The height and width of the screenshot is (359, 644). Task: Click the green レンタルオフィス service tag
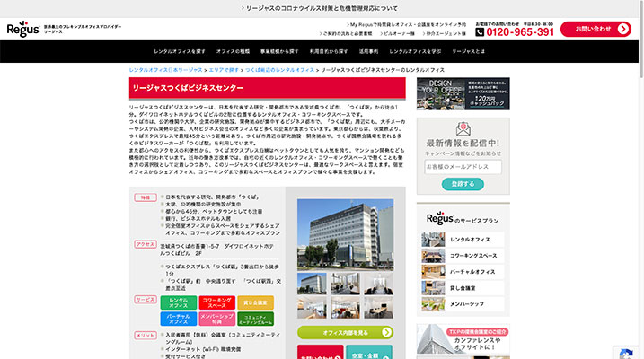[178, 302]
